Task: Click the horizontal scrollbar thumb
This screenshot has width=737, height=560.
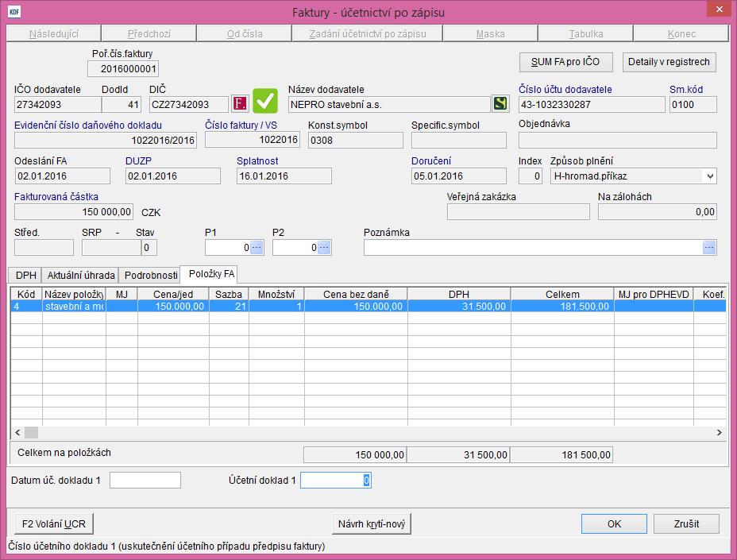Action: click(x=32, y=432)
